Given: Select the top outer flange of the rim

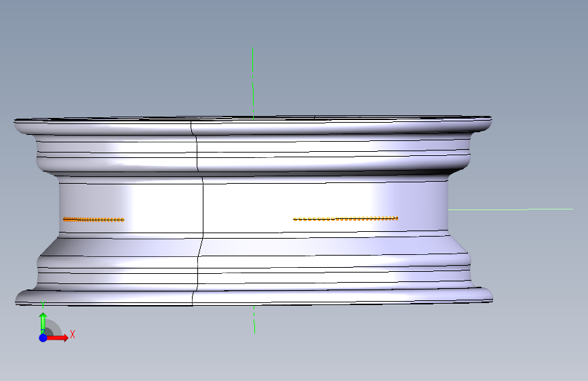Looking at the screenshot, I should [253, 126].
